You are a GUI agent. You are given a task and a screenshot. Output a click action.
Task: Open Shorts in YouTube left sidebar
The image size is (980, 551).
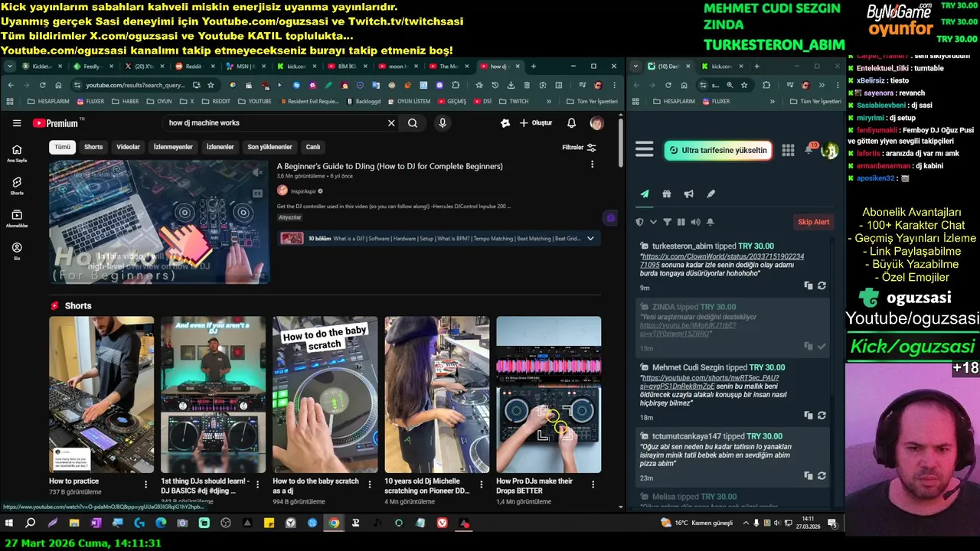click(17, 186)
